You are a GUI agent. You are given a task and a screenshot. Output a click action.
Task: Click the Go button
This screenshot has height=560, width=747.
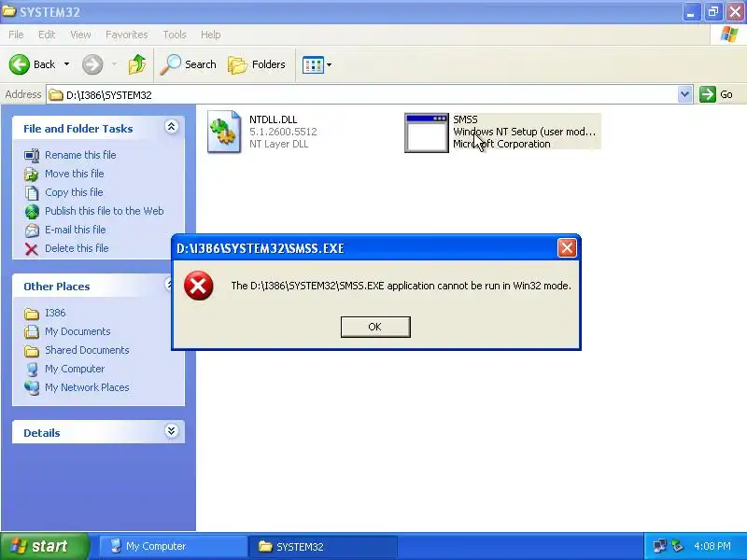click(716, 94)
